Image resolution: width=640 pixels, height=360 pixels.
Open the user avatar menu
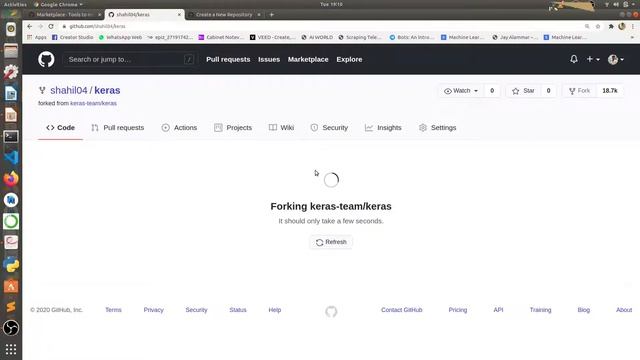tap(616, 59)
